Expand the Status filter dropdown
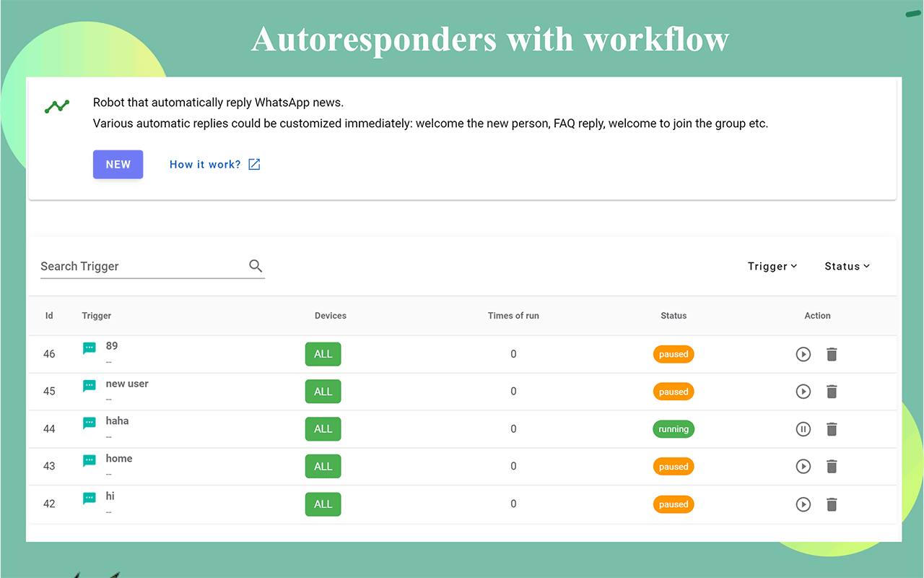The height and width of the screenshot is (578, 924). click(847, 266)
